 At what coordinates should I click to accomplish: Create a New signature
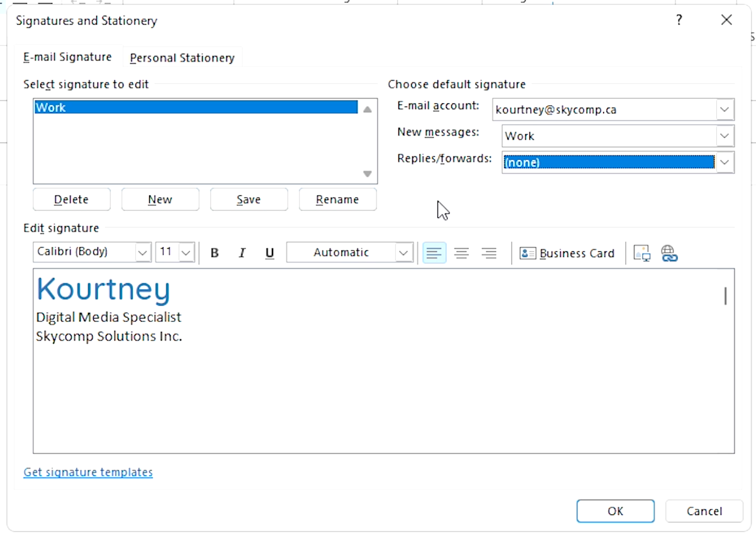(160, 199)
